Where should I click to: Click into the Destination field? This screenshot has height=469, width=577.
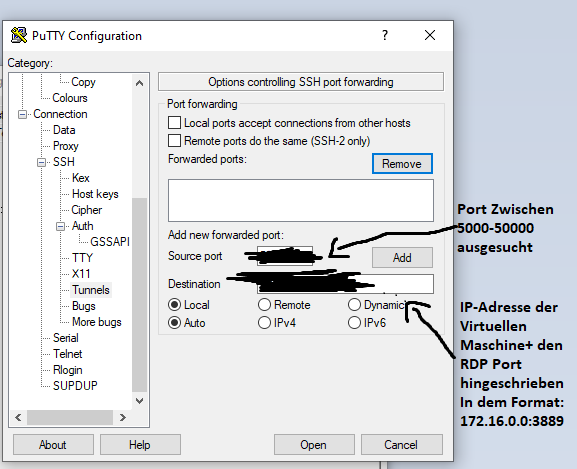coord(345,284)
